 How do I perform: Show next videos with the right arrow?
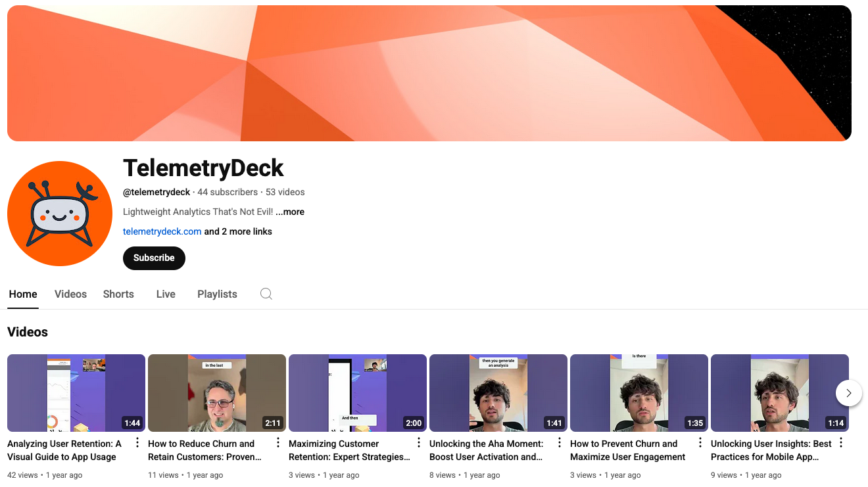click(849, 393)
